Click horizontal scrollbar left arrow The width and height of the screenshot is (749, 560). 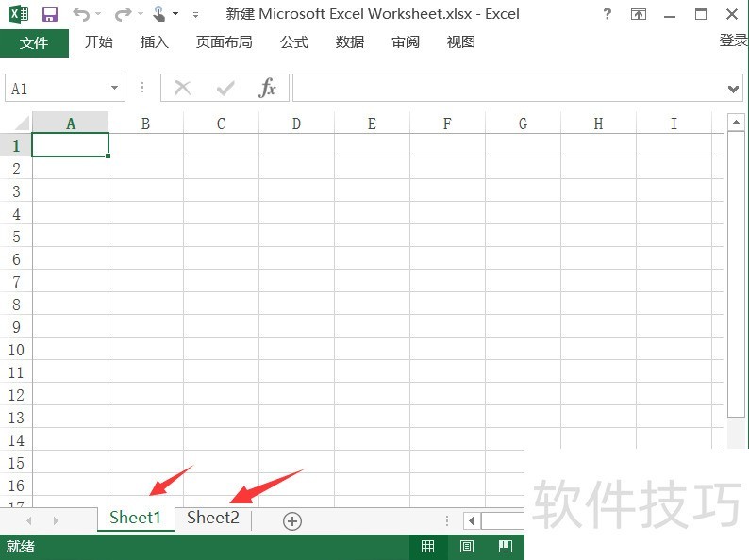coord(472,520)
